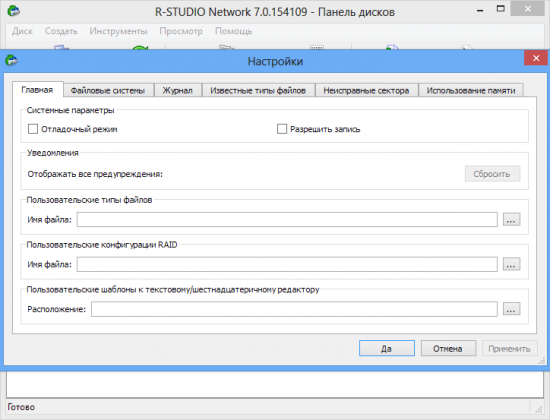550x420 pixels.
Task: Minimize the R-STUDIO main window
Action: (x=480, y=11)
